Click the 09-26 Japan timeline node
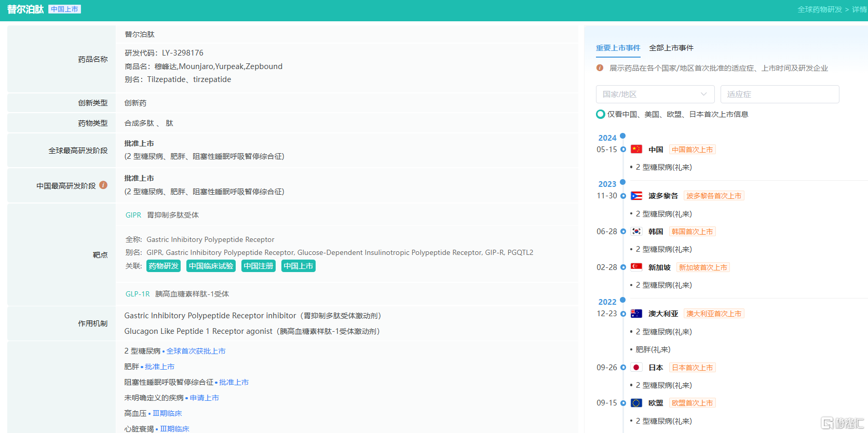 point(623,368)
